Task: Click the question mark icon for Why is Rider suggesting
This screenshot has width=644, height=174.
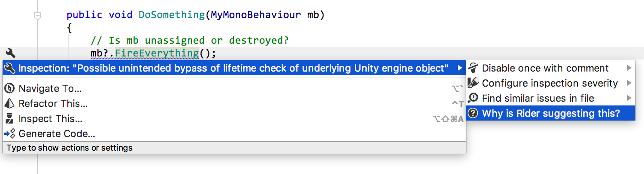Action: (473, 113)
